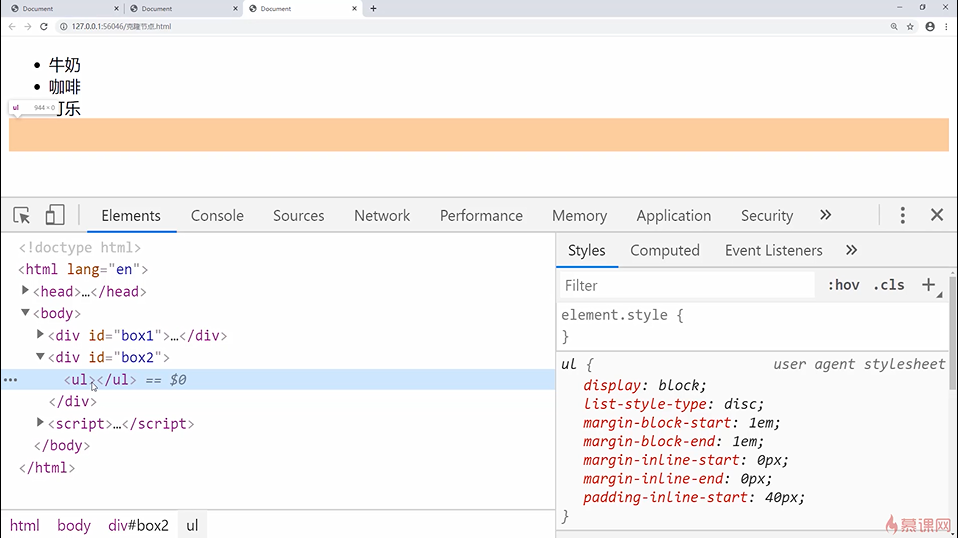Toggle the :hov element state panel
The width and height of the screenshot is (958, 538).
(x=843, y=285)
